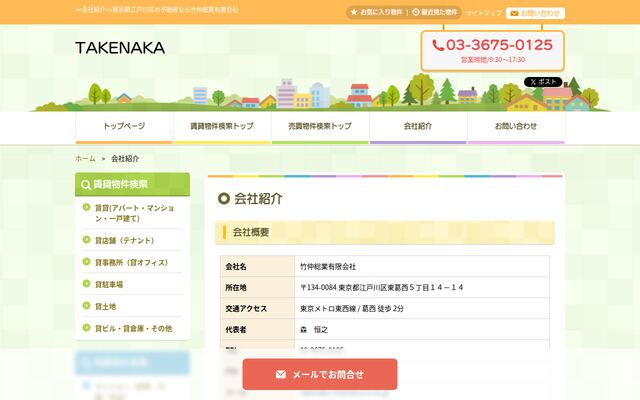The width and height of the screenshot is (640, 400).
Task: Click the company name 竹仲総業有限会社 cell
Action: click(422, 267)
